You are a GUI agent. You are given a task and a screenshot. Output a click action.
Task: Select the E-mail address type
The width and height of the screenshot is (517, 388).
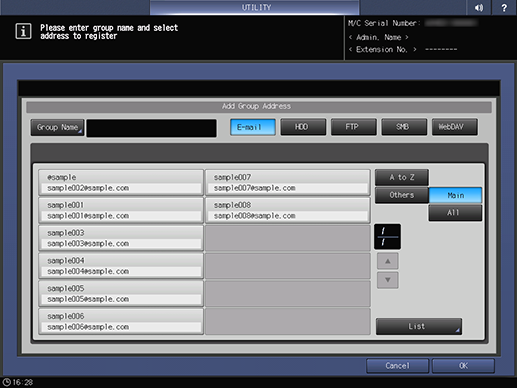point(253,127)
